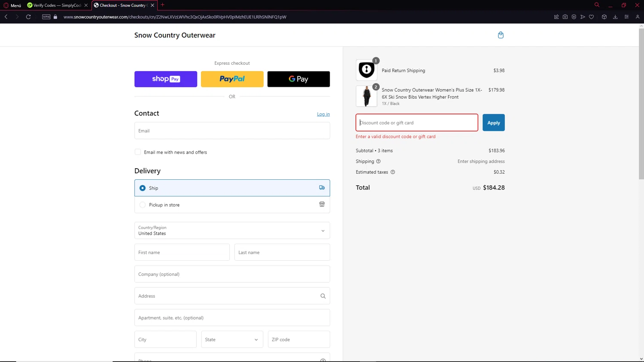
Task: Click the Company (optional) field
Action: tap(232, 274)
